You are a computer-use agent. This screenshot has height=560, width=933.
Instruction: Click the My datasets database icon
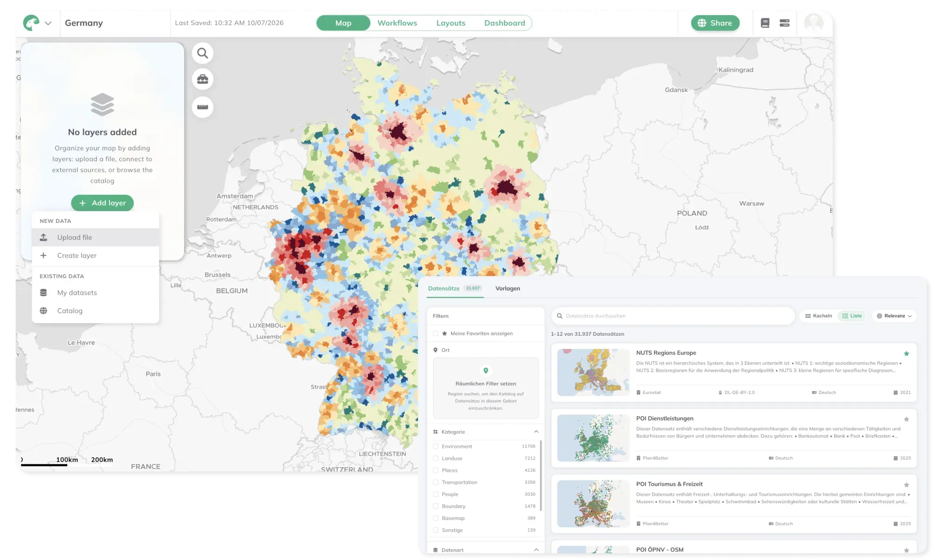[43, 293]
